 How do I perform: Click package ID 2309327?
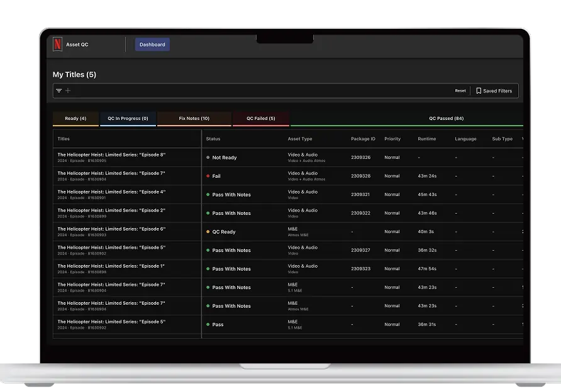360,251
